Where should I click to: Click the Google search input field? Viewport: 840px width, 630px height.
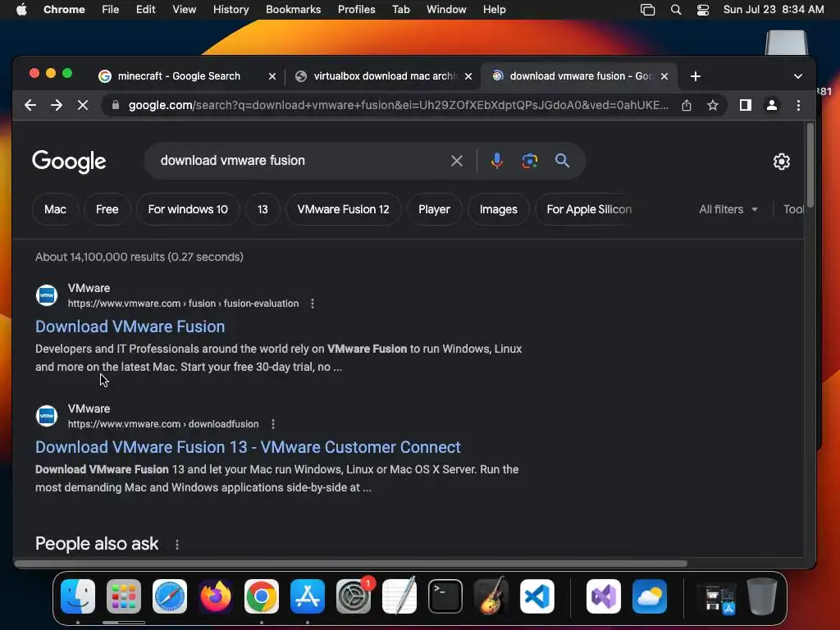click(x=300, y=161)
